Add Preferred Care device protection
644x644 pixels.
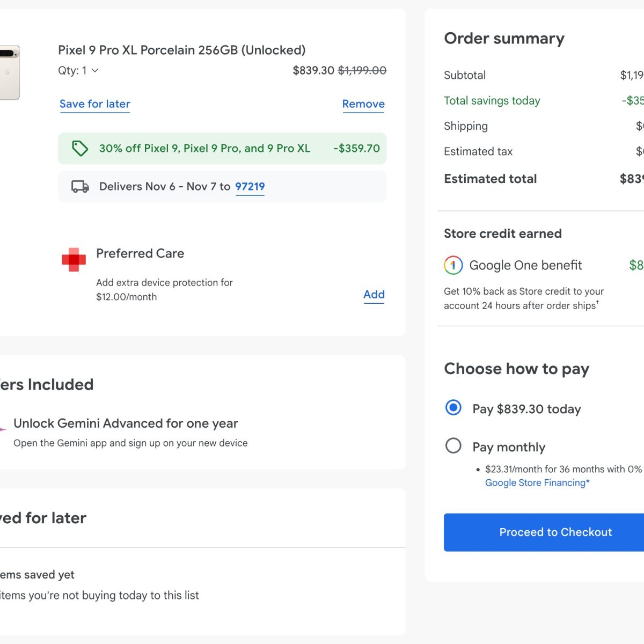(x=374, y=295)
